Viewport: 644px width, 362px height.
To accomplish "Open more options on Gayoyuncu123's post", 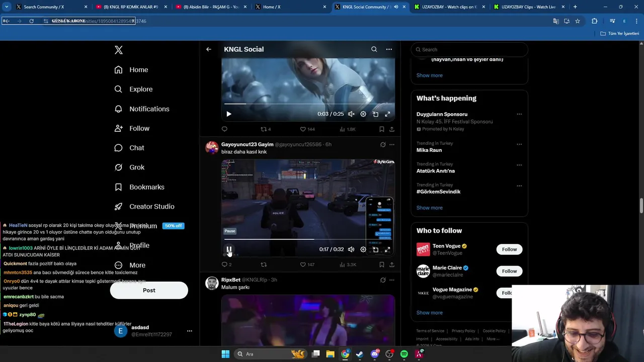I will pos(392,145).
